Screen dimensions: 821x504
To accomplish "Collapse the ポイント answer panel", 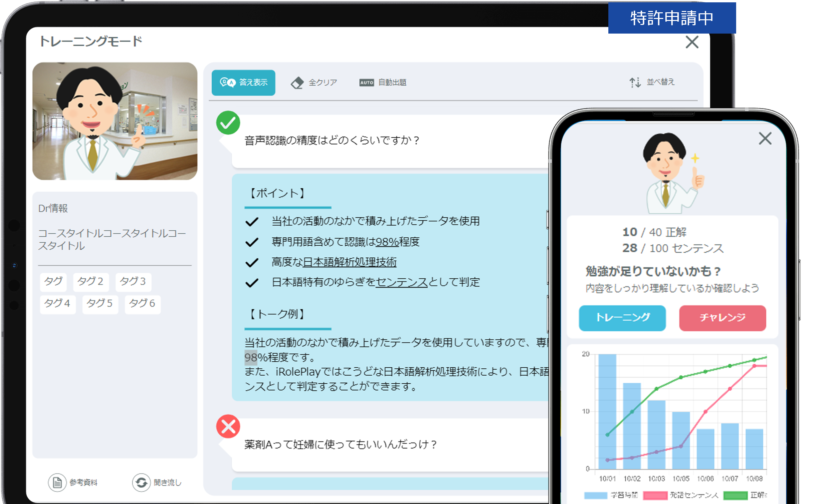I will pyautogui.click(x=278, y=193).
